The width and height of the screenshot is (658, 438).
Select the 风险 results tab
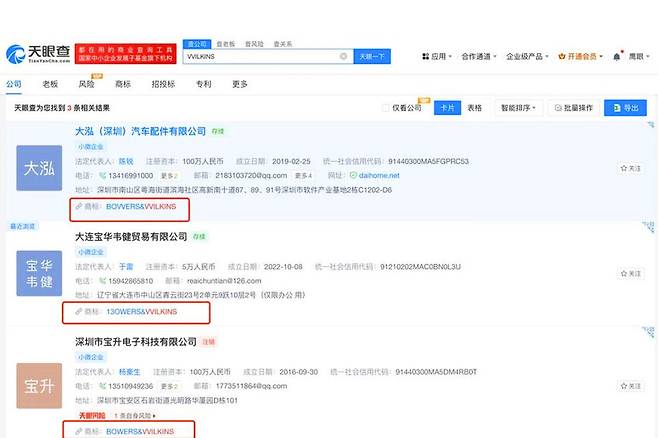pos(86,84)
